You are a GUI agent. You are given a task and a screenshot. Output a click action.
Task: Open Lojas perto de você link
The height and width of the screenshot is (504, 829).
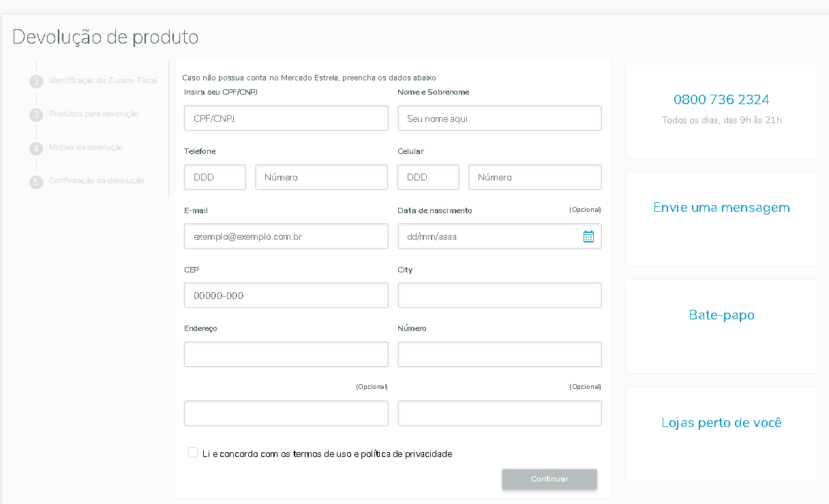tap(721, 423)
